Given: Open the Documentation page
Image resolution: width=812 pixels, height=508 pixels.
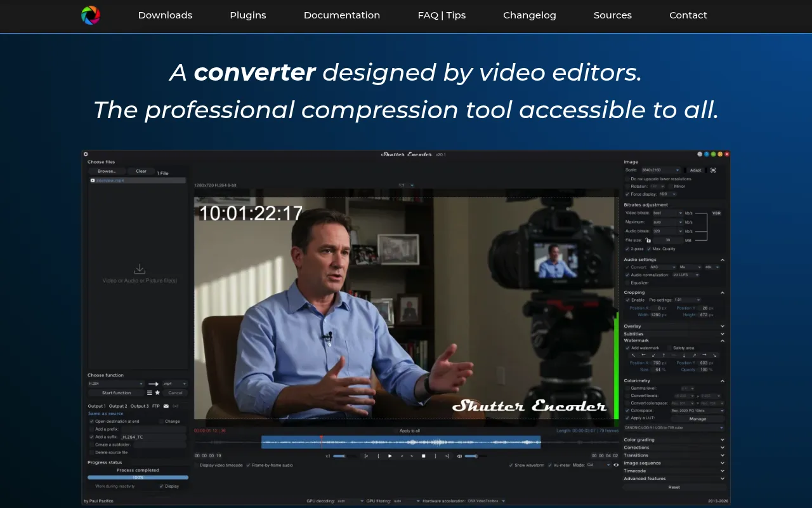Looking at the screenshot, I should pyautogui.click(x=342, y=15).
